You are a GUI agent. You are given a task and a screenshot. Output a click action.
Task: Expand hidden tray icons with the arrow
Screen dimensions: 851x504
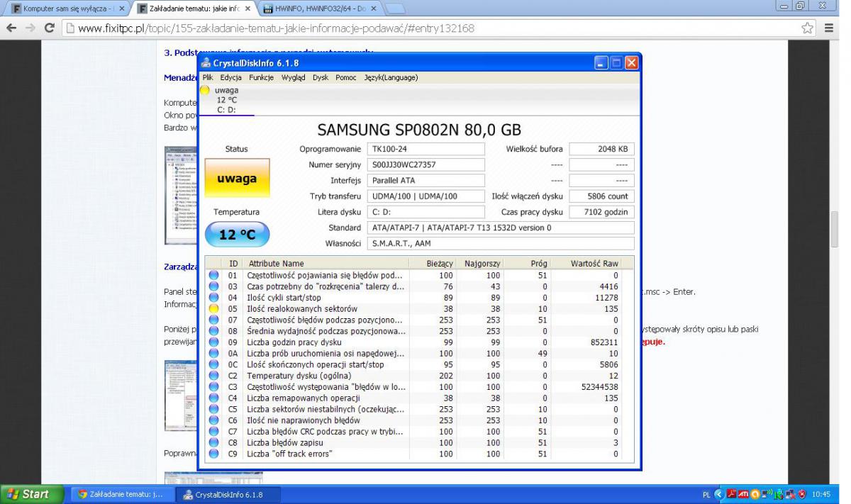pos(719,494)
